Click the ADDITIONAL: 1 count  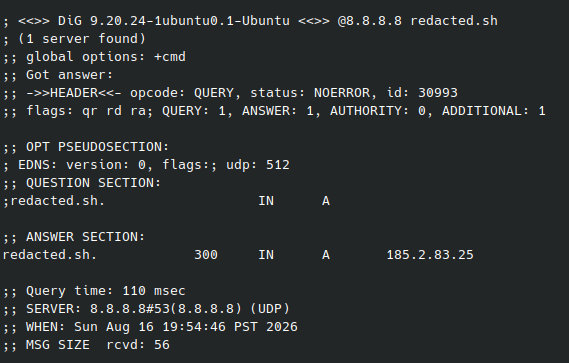[494, 111]
